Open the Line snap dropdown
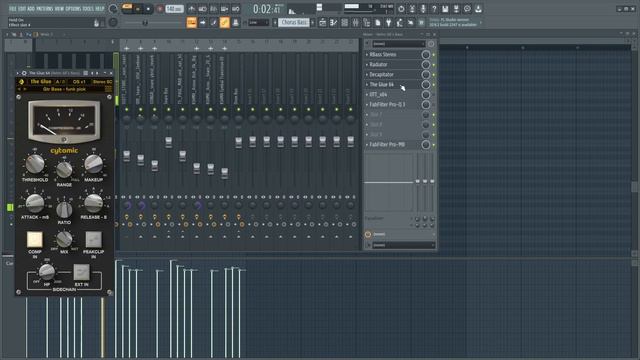The width and height of the screenshot is (640, 360). click(259, 23)
